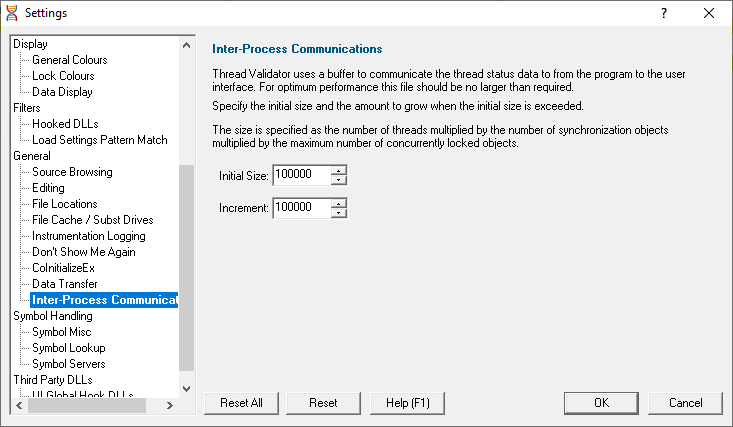This screenshot has height=427, width=733.
Task: Select the Symbol Lookup tree item
Action: click(69, 348)
